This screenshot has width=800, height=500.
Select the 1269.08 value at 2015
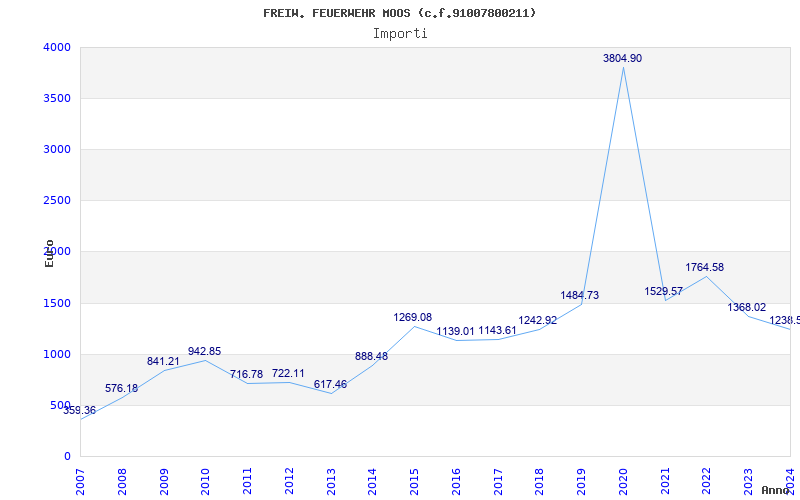tap(412, 317)
